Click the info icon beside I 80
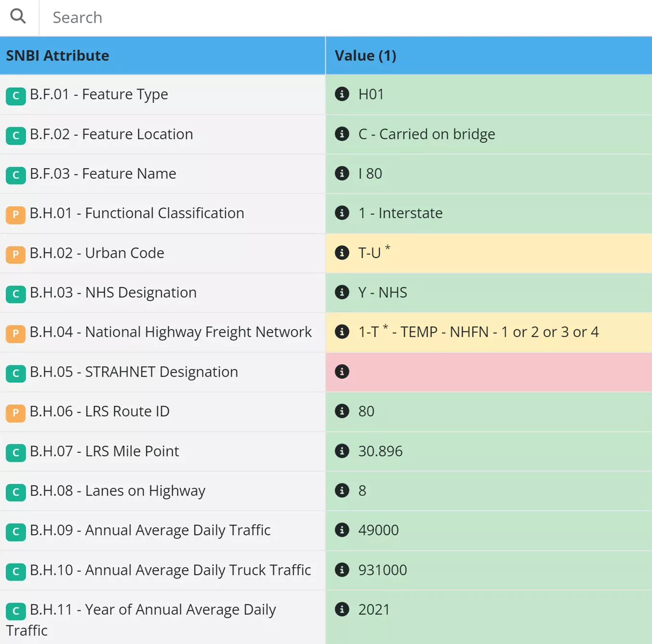The width and height of the screenshot is (652, 644). [x=342, y=174]
